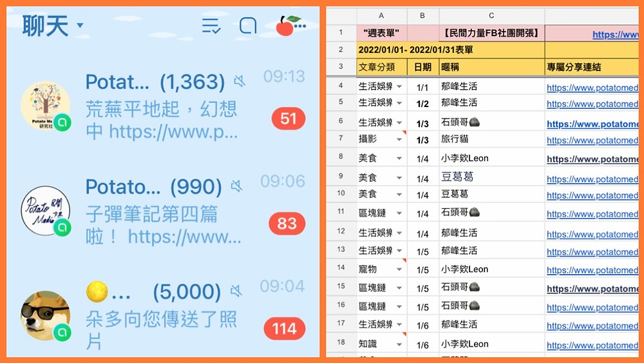Click the 文章分類 header cell
This screenshot has width=644, height=363.
pos(381,67)
